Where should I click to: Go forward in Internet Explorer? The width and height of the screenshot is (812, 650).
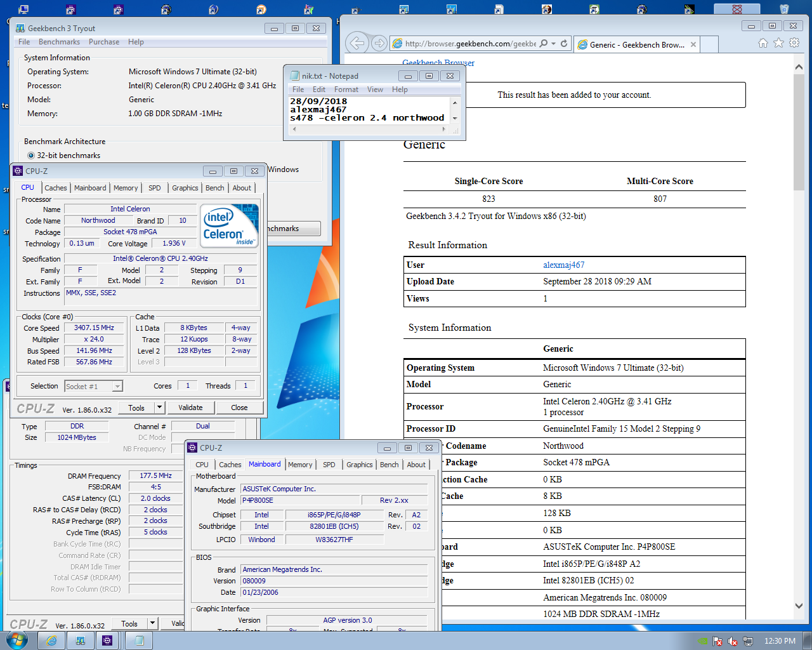[x=379, y=43]
